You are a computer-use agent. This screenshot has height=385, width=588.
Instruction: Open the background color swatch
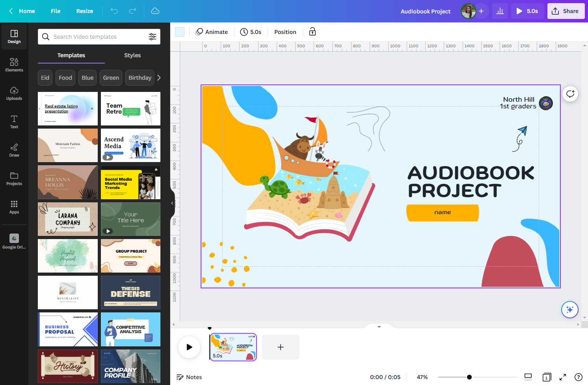point(180,32)
